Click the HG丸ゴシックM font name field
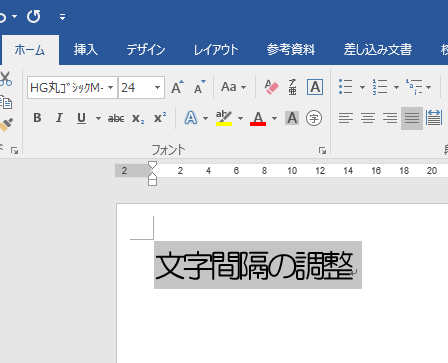The image size is (448, 363). 67,88
